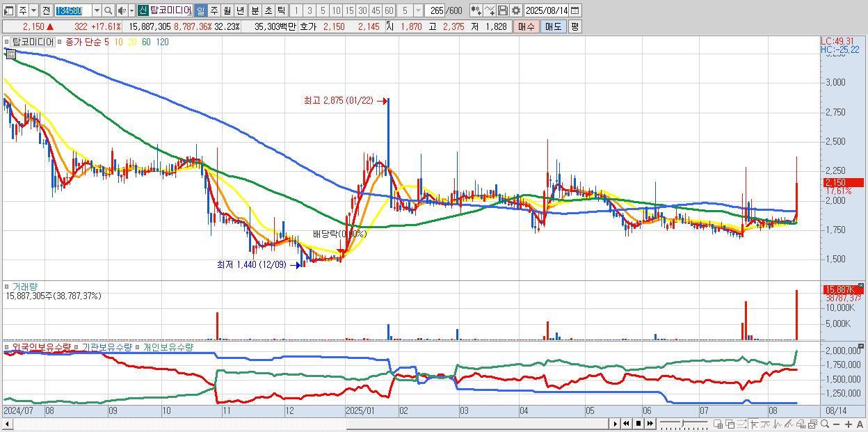The width and height of the screenshot is (868, 432).
Task: Click the green 신 badge icon
Action: [143, 10]
